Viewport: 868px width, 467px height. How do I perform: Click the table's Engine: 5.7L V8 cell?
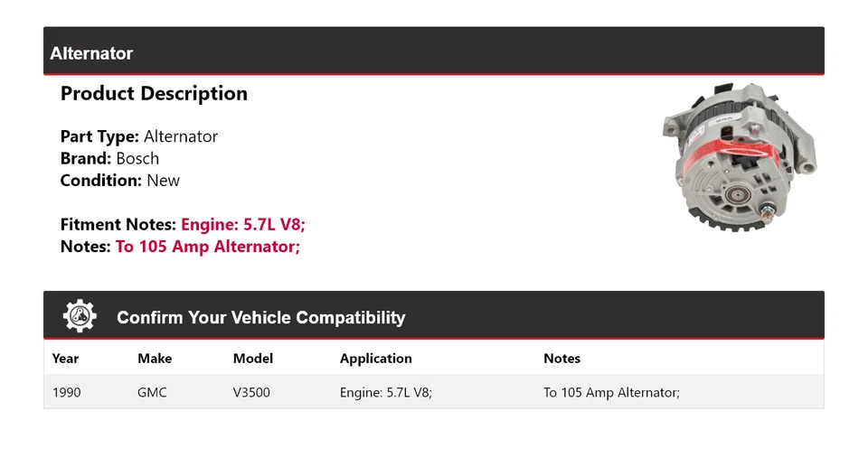point(386,393)
